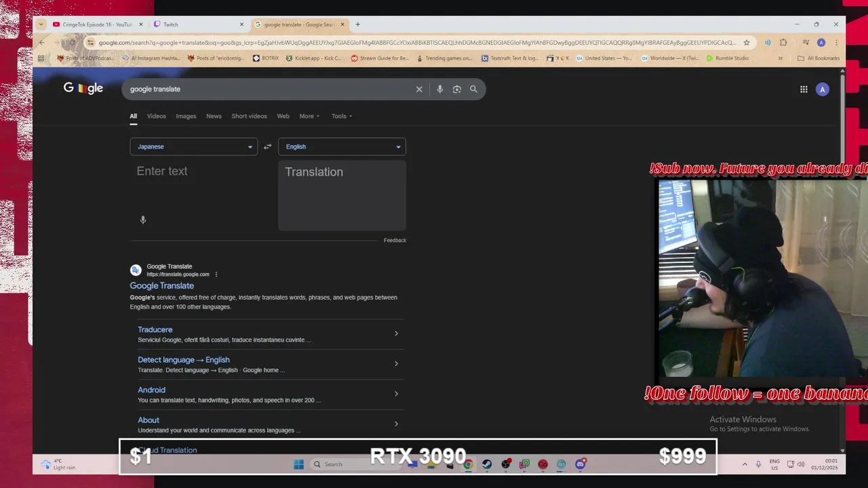Viewport: 868px width, 488px height.
Task: Swap source and target languages
Action: (x=268, y=146)
